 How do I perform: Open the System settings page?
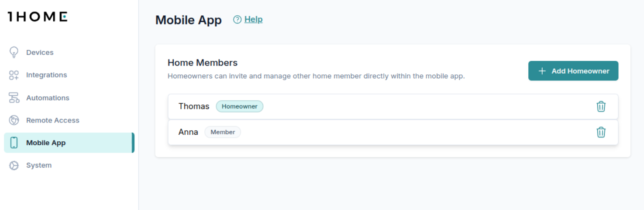click(39, 165)
